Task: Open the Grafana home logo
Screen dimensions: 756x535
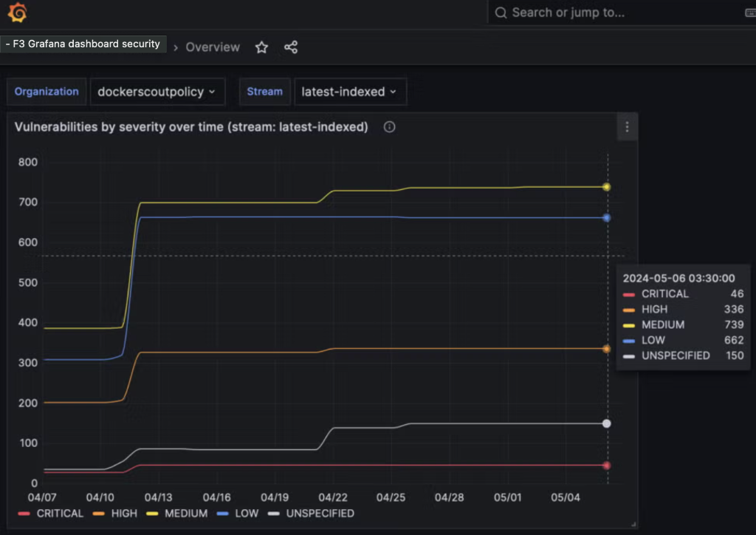Action: [18, 12]
